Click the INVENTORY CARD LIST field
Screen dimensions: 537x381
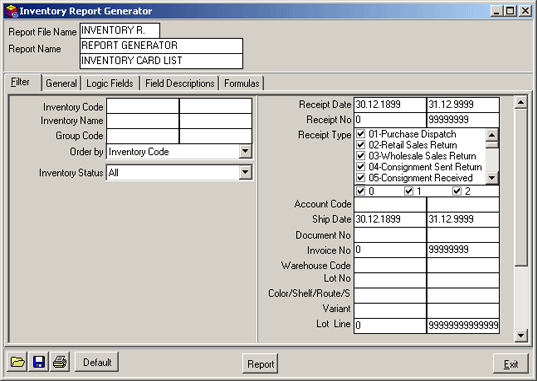[x=161, y=61]
